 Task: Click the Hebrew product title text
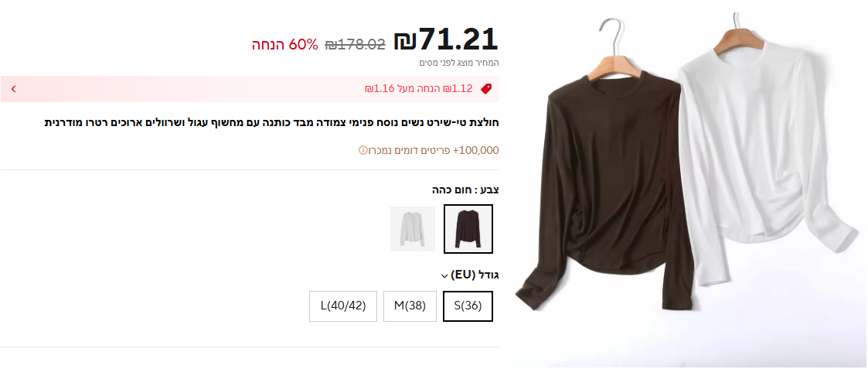(x=272, y=122)
